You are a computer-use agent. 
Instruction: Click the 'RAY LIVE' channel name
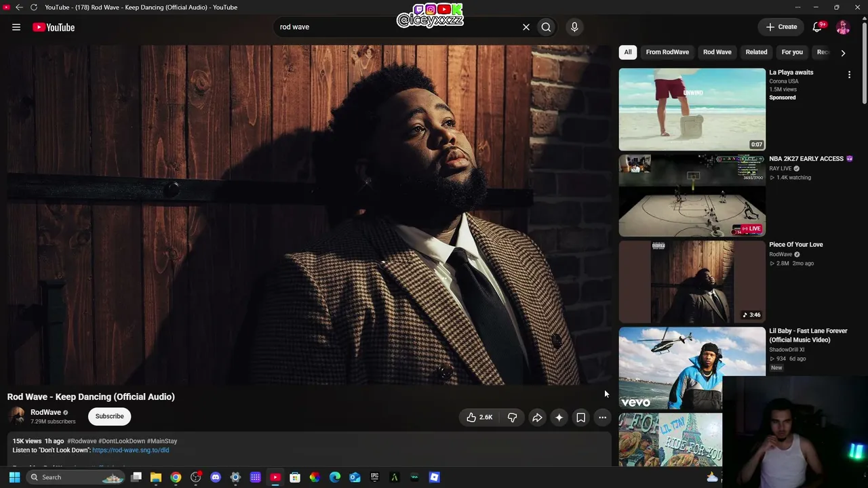(x=781, y=169)
